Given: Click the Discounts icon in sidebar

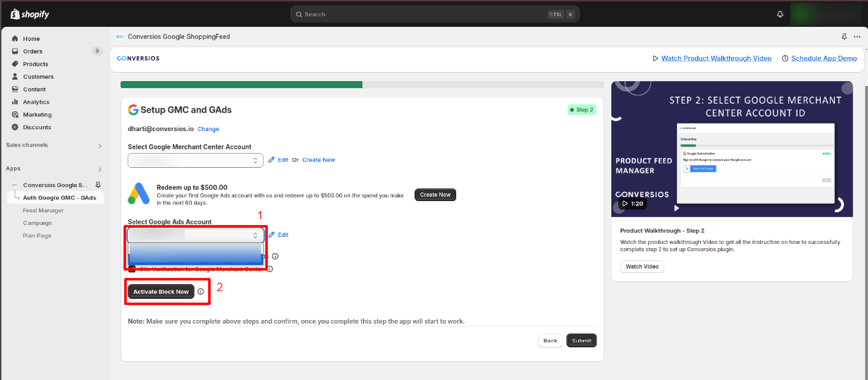Looking at the screenshot, I should (15, 128).
